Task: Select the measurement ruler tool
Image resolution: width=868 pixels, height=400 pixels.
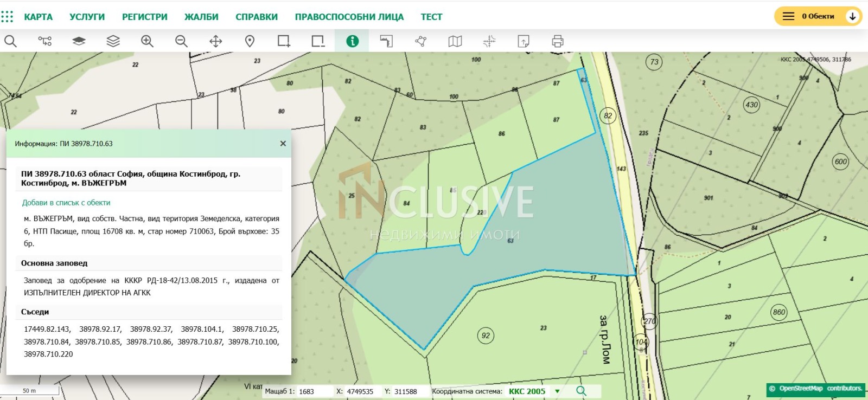Action: [386, 41]
